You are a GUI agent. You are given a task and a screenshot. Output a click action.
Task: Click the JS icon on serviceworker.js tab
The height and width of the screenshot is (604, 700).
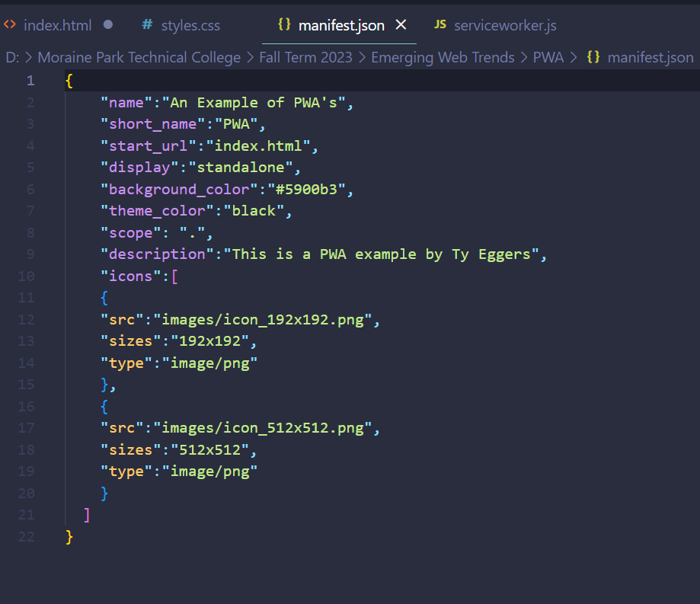point(440,24)
